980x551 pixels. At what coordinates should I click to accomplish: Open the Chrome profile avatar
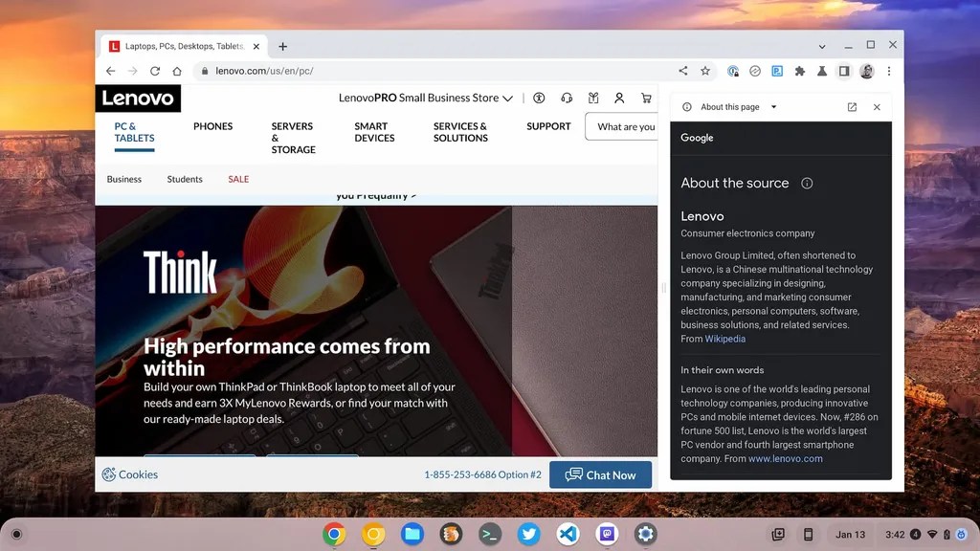[866, 71]
